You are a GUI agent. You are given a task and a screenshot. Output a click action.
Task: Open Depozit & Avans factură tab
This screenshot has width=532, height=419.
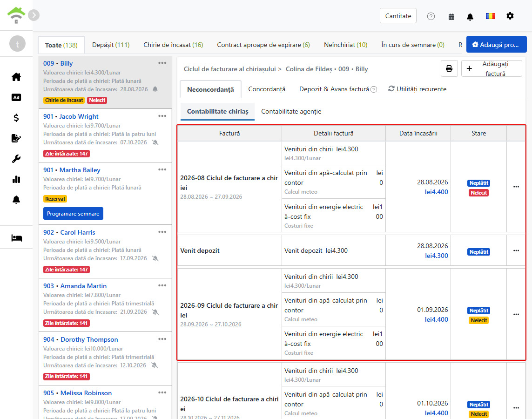[x=334, y=89]
